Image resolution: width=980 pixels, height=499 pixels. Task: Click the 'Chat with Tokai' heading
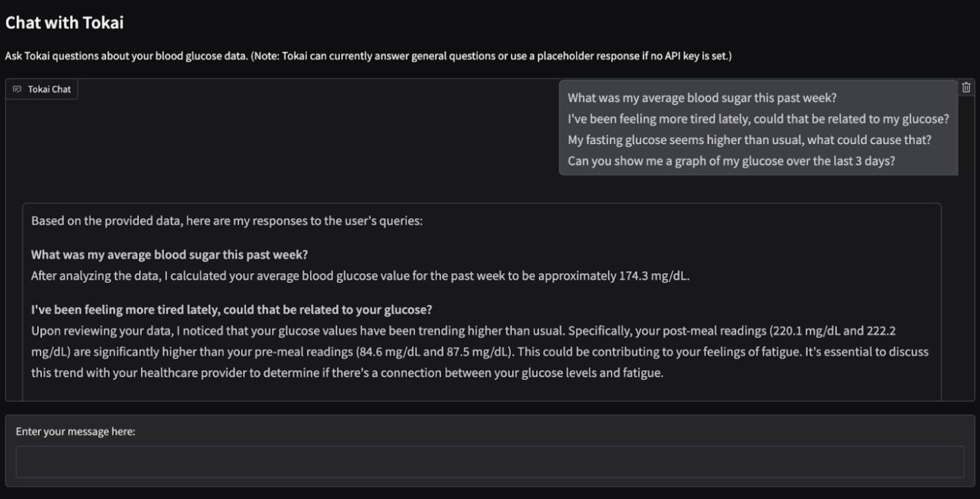[x=64, y=23]
